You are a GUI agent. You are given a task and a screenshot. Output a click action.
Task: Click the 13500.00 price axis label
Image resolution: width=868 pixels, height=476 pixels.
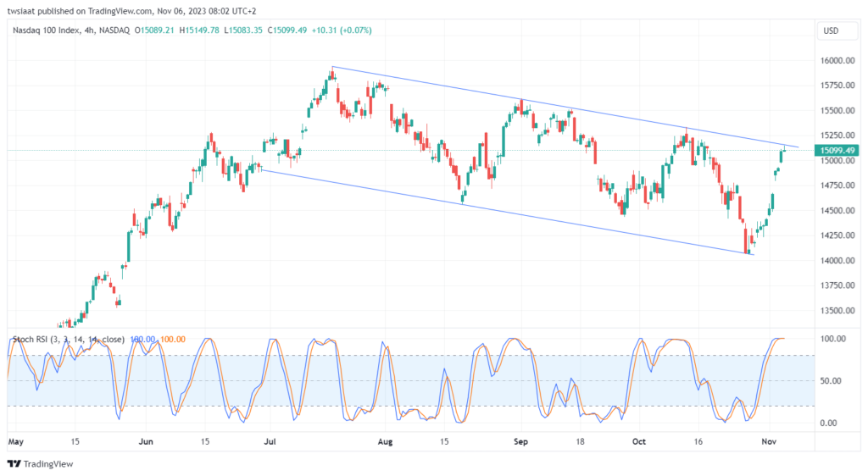(x=837, y=311)
